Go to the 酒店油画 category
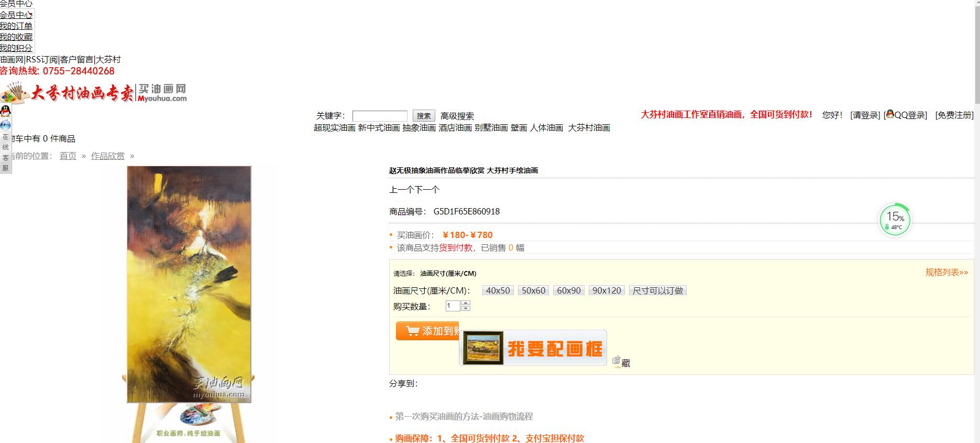 pos(455,128)
